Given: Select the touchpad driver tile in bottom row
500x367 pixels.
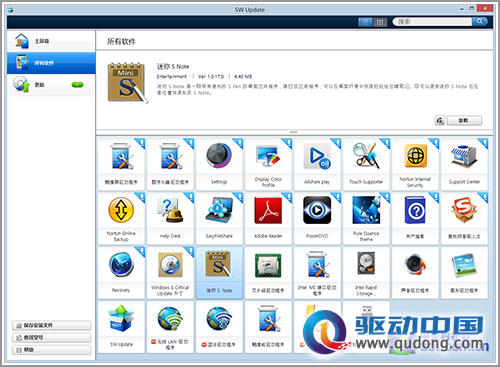Looking at the screenshot, I should pos(268,327).
